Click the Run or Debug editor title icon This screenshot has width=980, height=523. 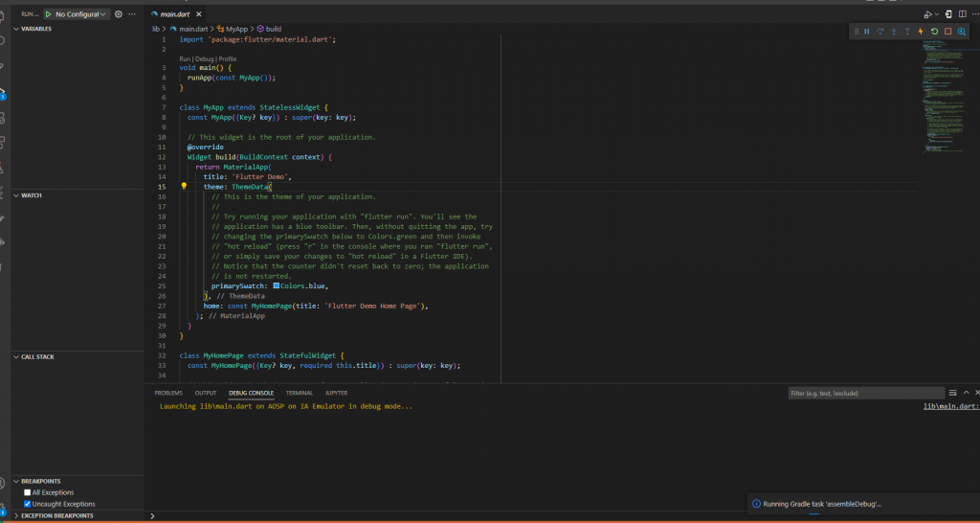(928, 13)
